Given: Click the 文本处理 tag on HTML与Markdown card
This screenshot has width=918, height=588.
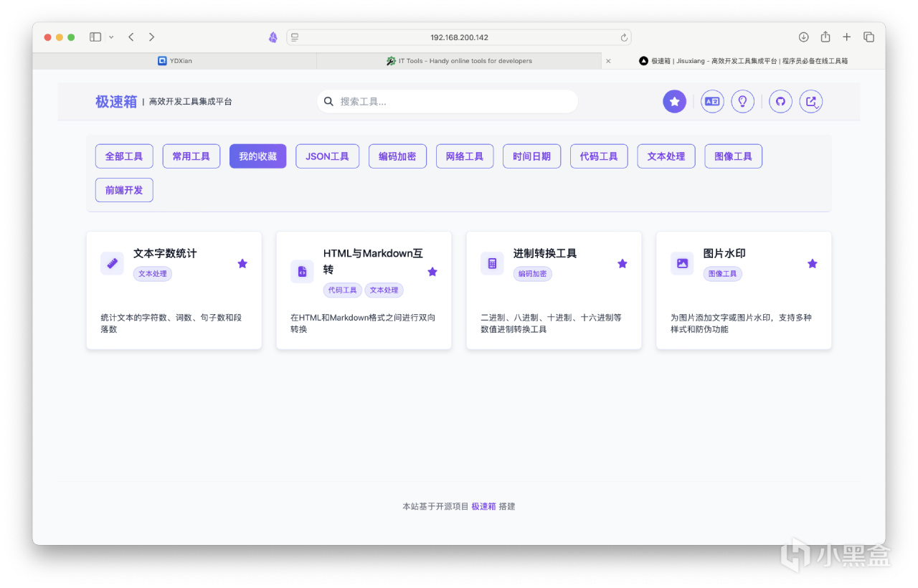Looking at the screenshot, I should [384, 290].
